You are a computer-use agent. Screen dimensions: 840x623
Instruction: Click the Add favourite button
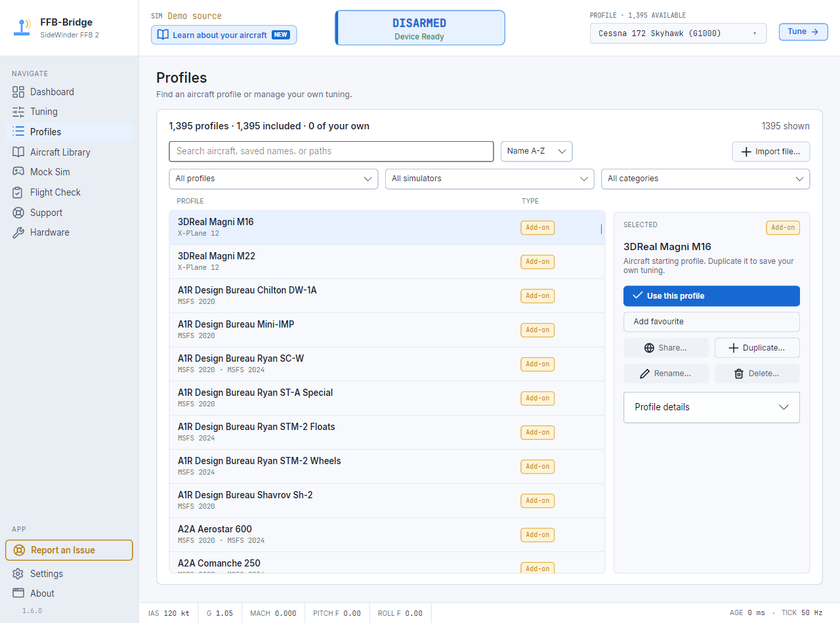click(711, 322)
